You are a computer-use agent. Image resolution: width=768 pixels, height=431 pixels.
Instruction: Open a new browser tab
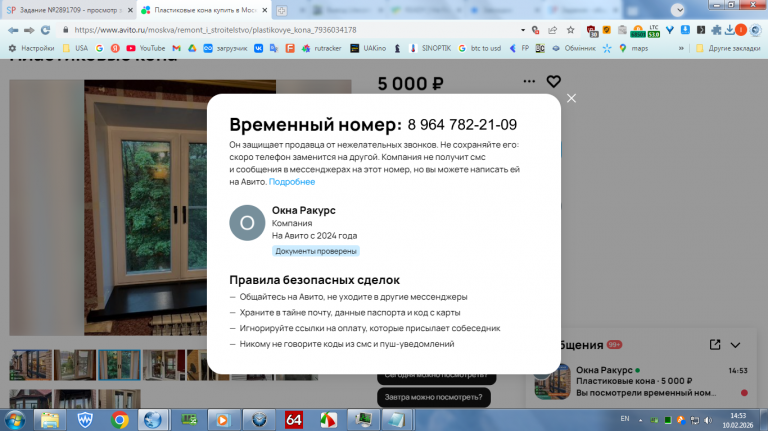pos(282,10)
